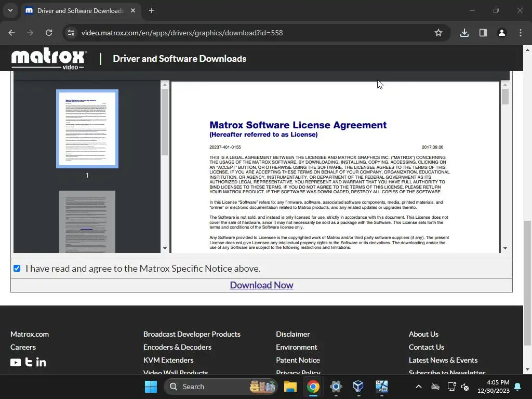Click the document number 20237-401-0155

tap(225, 147)
